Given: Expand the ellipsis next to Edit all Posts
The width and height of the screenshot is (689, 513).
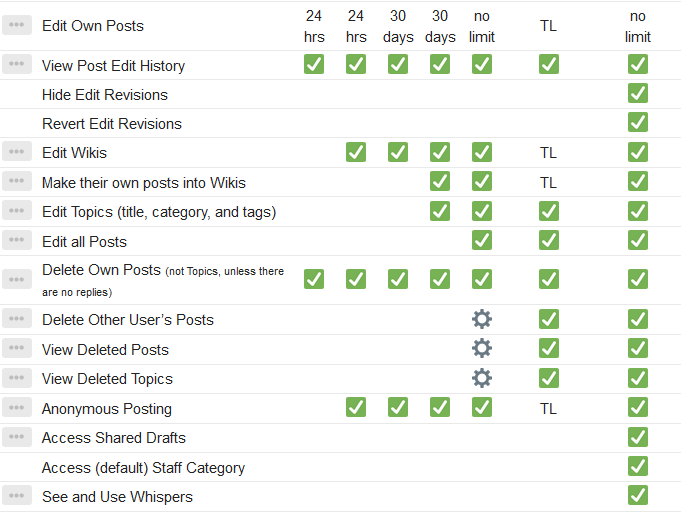Looking at the screenshot, I should click(17, 241).
